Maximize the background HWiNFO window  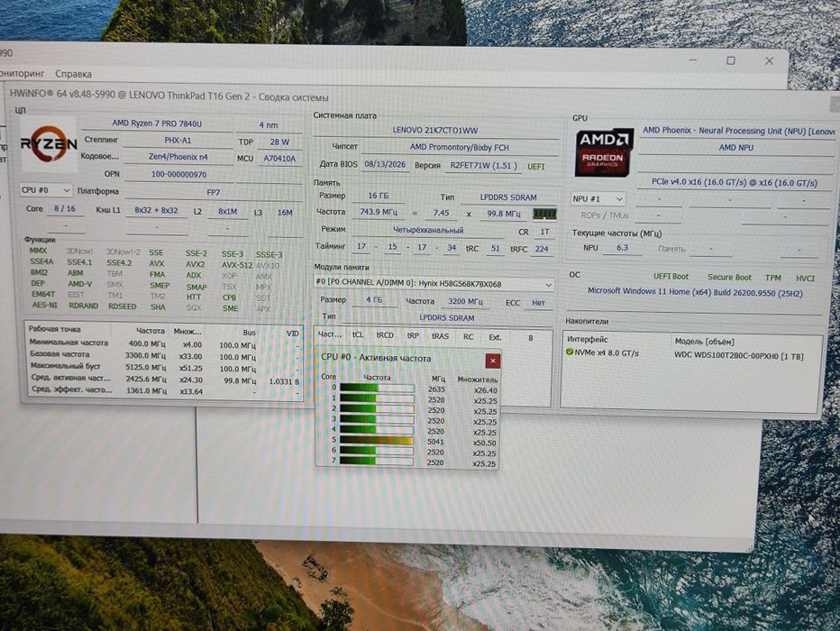click(x=730, y=60)
